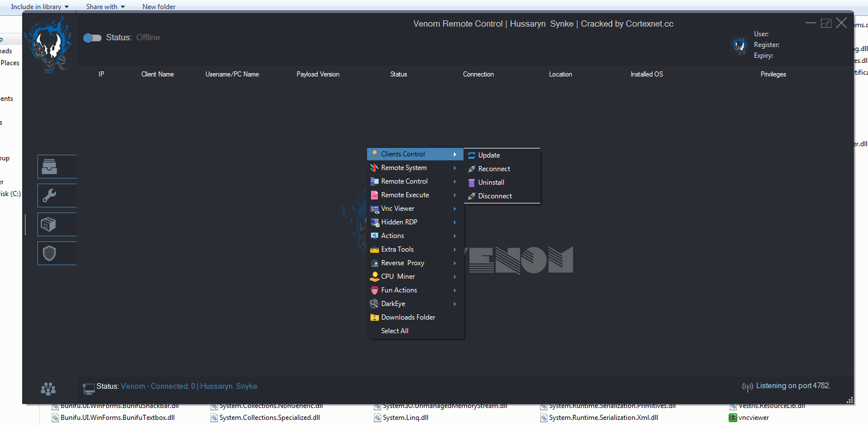Toggle the Status switch from Offline to Online
The width and height of the screenshot is (868, 425).
click(x=92, y=38)
